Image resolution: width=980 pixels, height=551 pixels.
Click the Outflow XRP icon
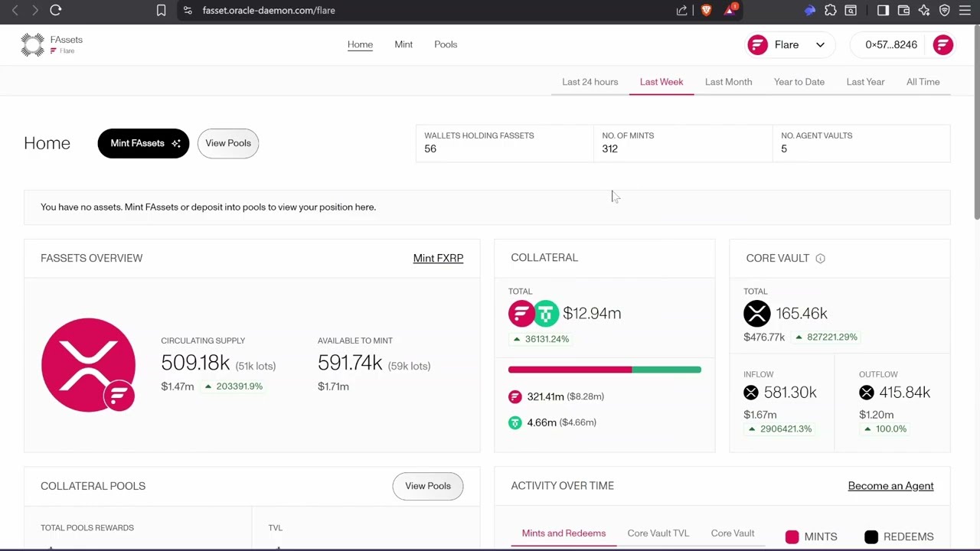[x=867, y=393]
